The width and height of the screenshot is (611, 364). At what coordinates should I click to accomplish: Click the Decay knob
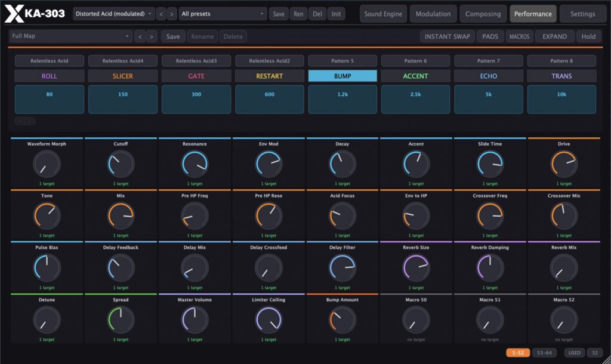tap(342, 164)
